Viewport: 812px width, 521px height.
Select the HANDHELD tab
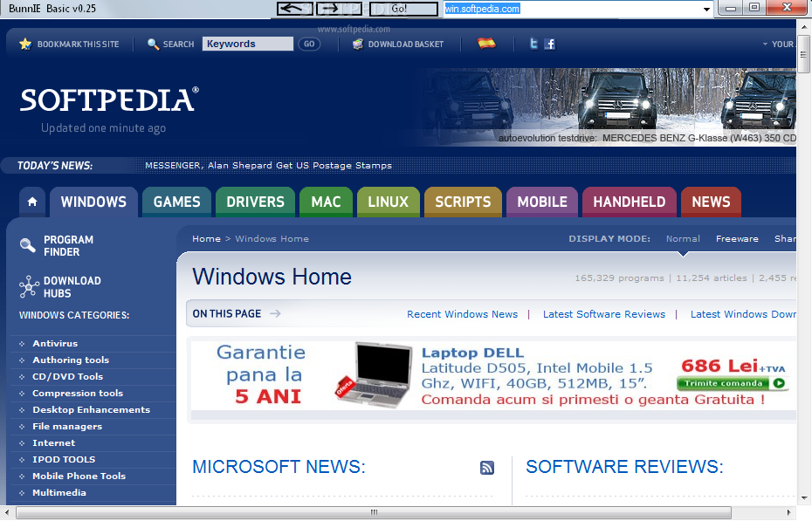[x=630, y=202]
